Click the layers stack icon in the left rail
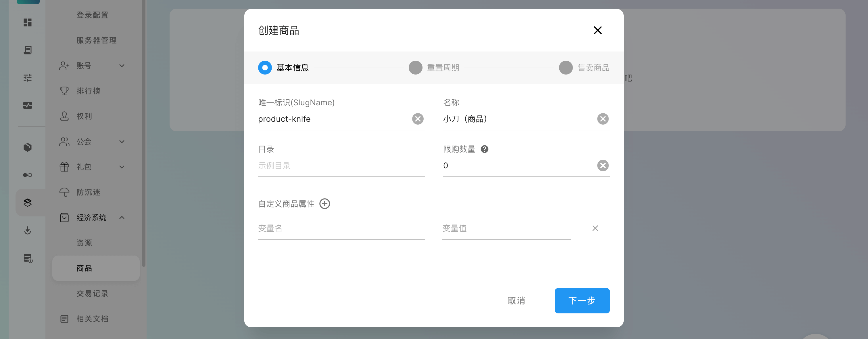Screen dimensions: 868x339 point(28,202)
